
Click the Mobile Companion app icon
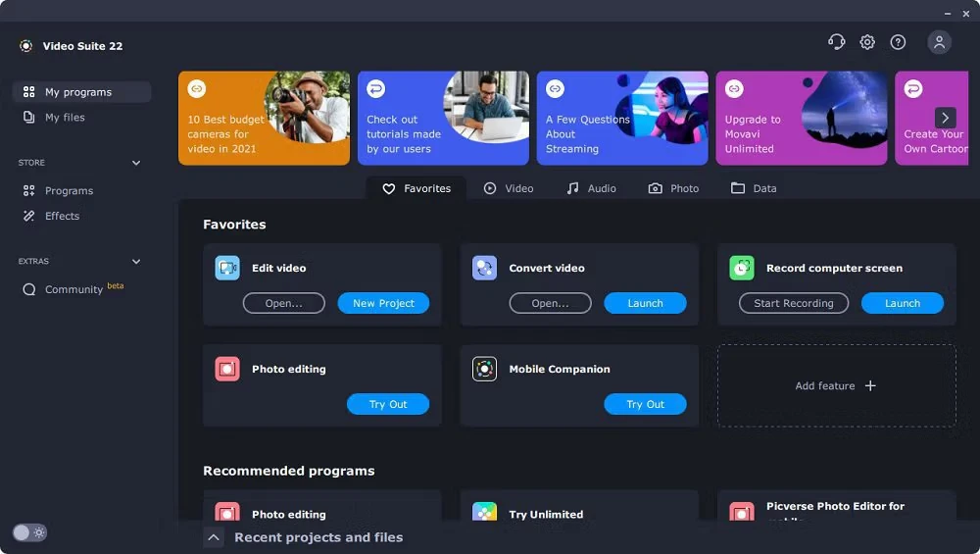[x=484, y=369]
